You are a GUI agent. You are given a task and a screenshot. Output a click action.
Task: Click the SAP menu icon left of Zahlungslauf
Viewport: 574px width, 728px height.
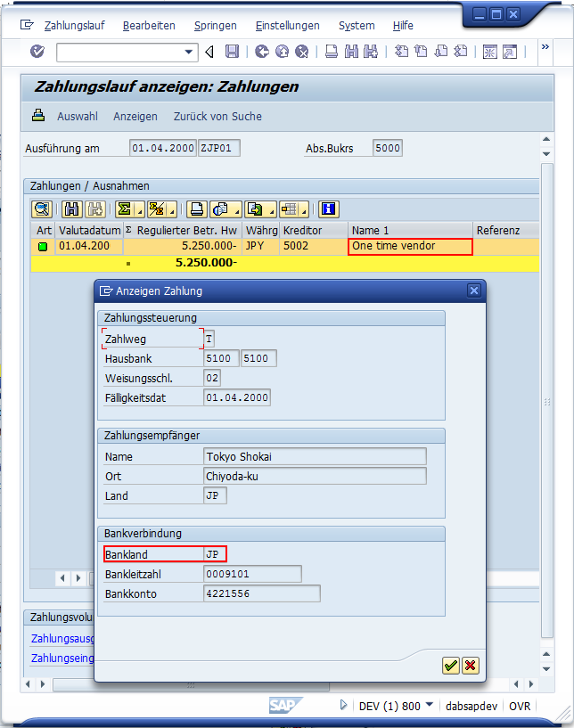click(x=27, y=25)
